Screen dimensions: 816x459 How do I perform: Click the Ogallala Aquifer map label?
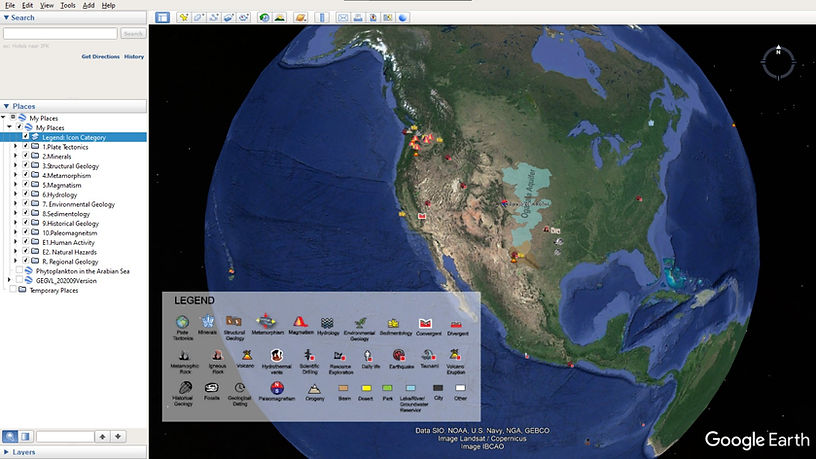[x=529, y=193]
